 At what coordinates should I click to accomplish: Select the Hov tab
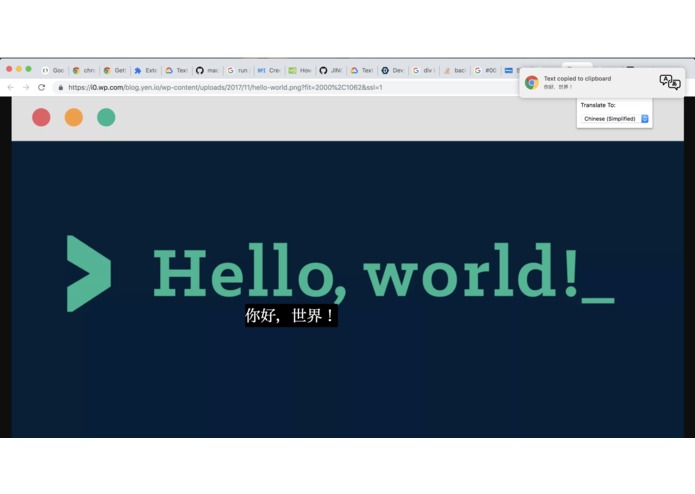[x=301, y=70]
